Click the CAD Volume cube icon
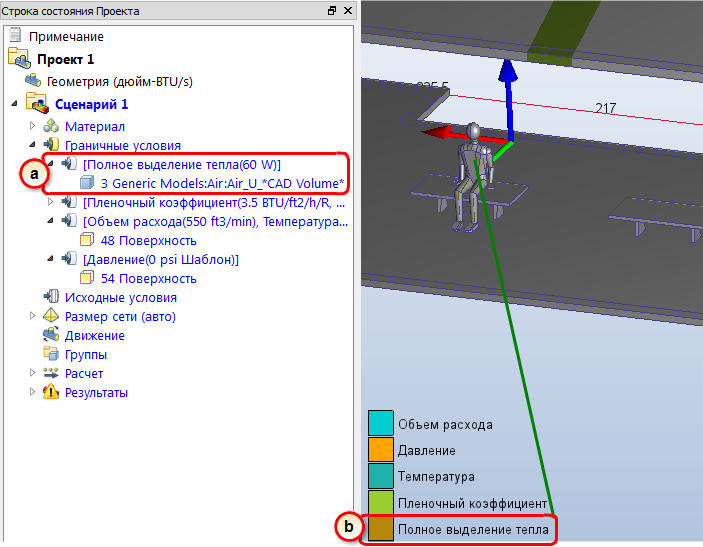Screen dimensions: 703x547 87,183
